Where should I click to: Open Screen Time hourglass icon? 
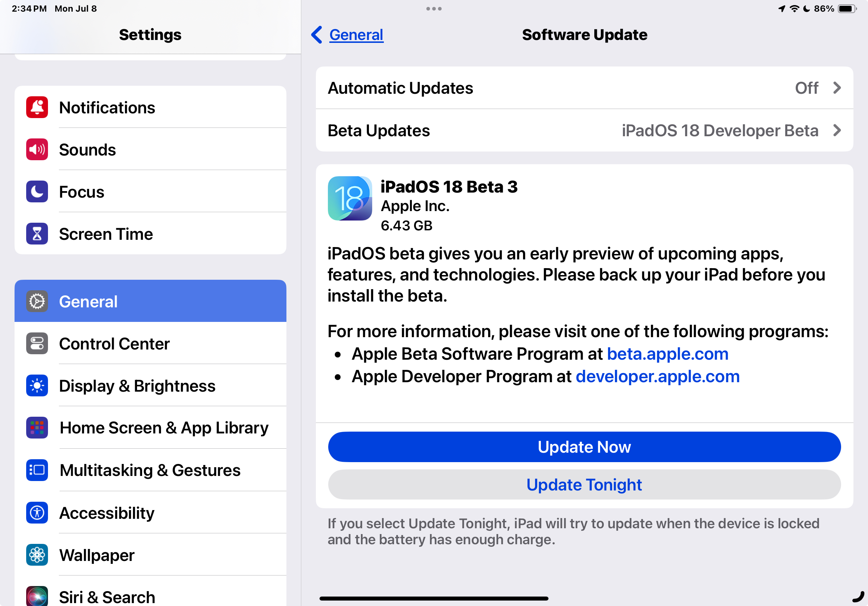(37, 234)
